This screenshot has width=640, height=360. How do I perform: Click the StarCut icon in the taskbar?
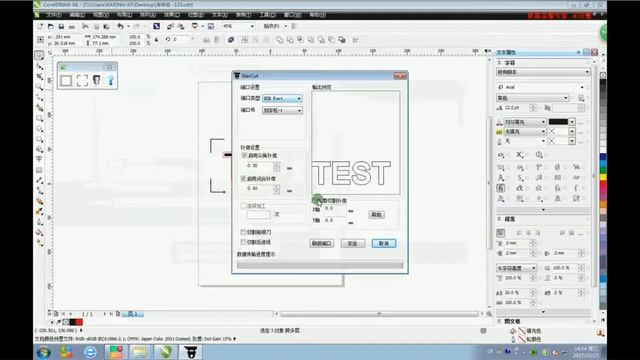tap(190, 352)
